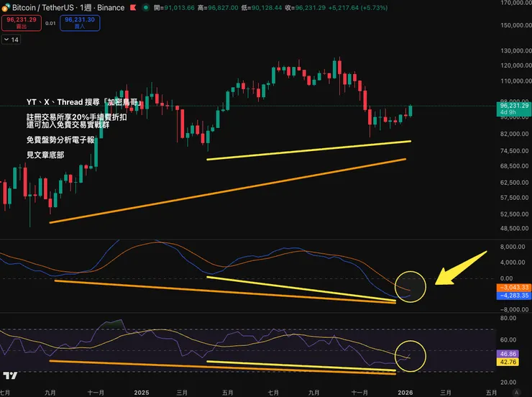
Task: Click the 150,000.00 price scale label
Action: pos(516,25)
